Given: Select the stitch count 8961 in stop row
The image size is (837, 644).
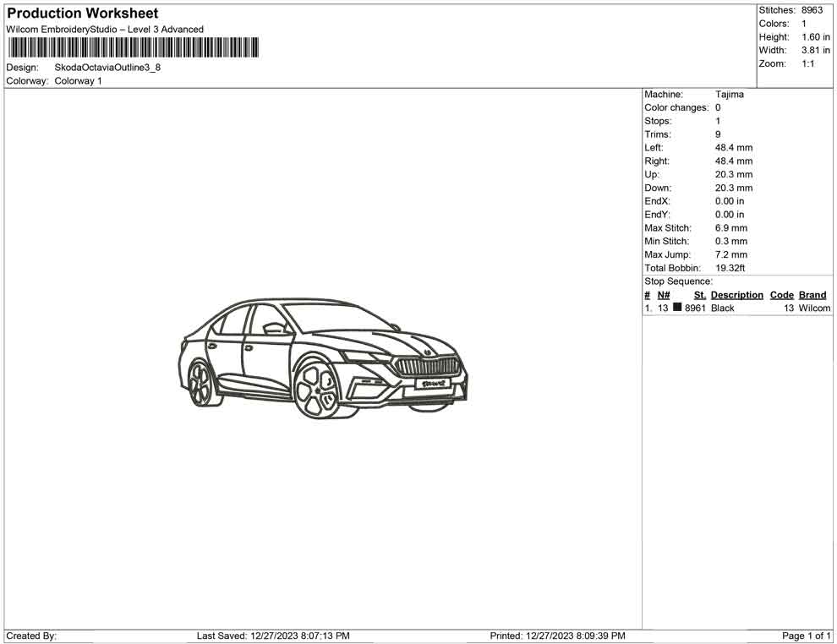Looking at the screenshot, I should (x=695, y=308).
